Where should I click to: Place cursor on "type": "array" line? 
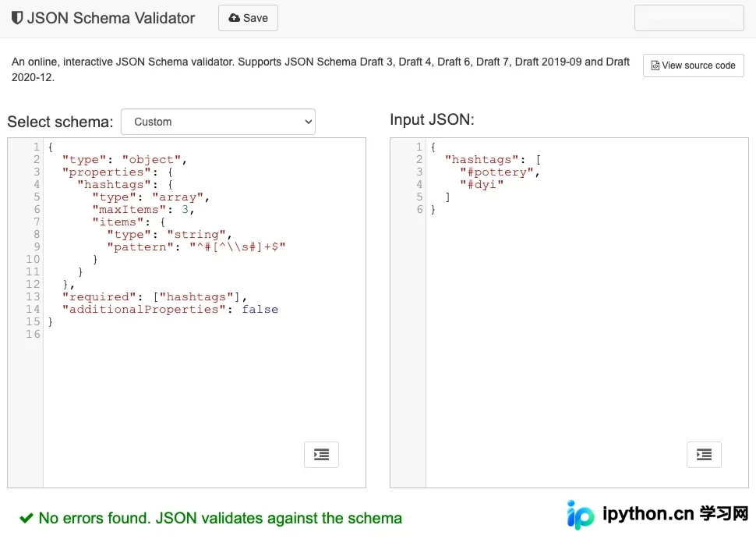tap(151, 197)
